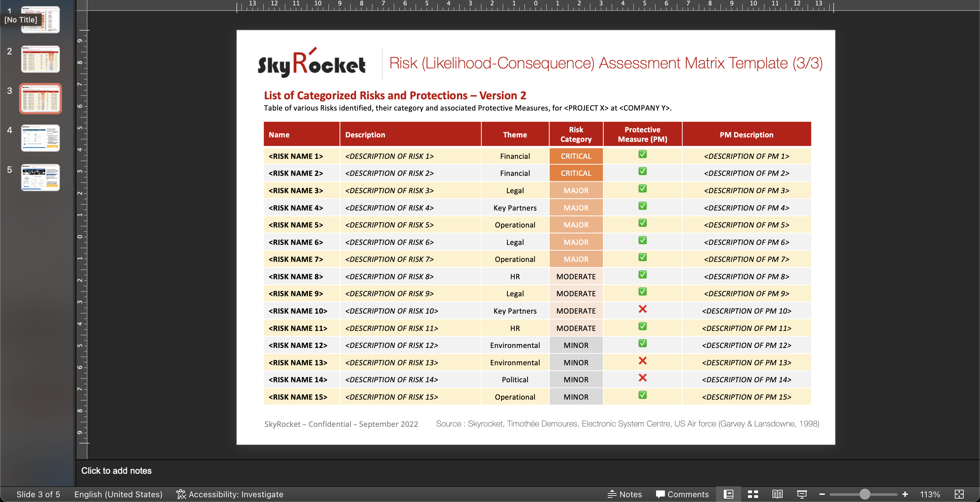Click MINOR cell for RISK NAME 12
The height and width of the screenshot is (502, 980).
[576, 345]
